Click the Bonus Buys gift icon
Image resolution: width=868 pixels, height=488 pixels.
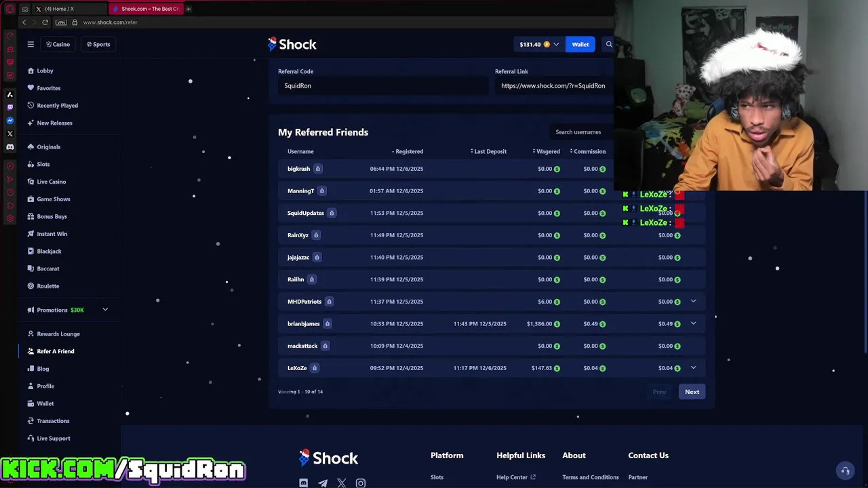pos(31,216)
